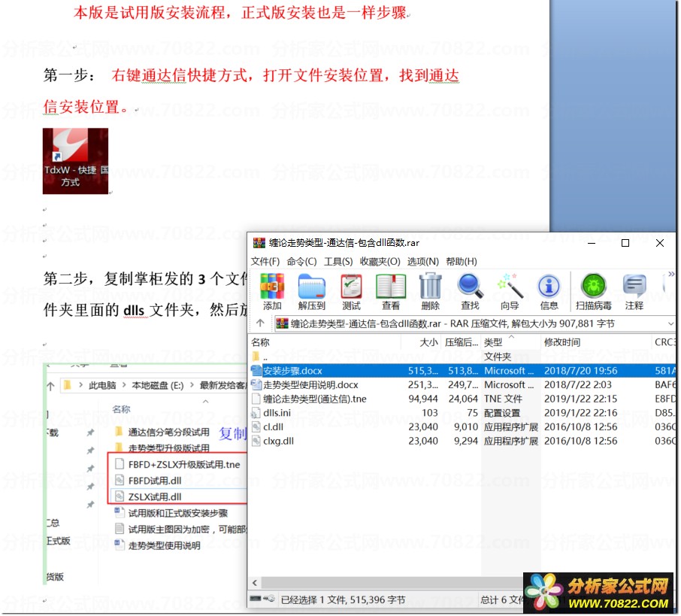
Task: Click the Comment (注释) icon
Action: (634, 292)
